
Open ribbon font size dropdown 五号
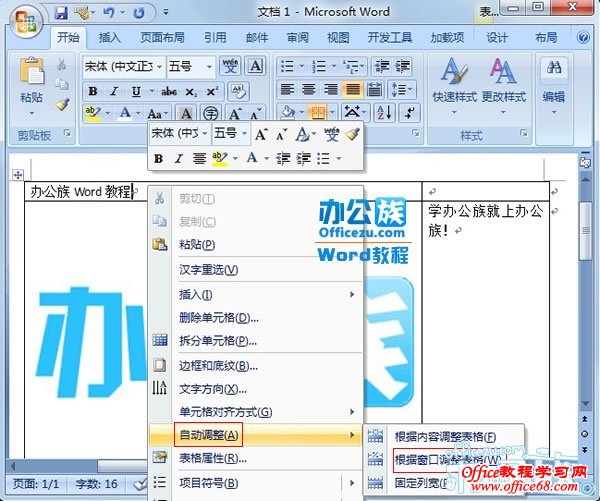pyautogui.click(x=209, y=67)
